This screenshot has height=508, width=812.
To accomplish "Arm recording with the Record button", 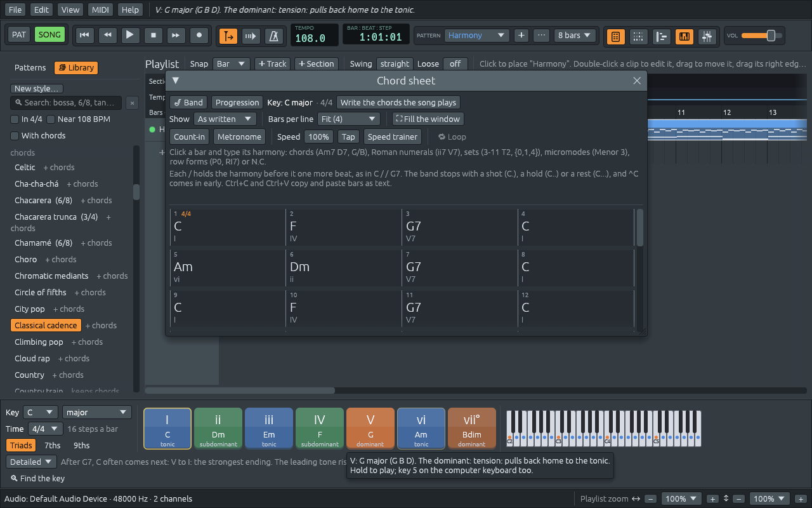I will [199, 36].
